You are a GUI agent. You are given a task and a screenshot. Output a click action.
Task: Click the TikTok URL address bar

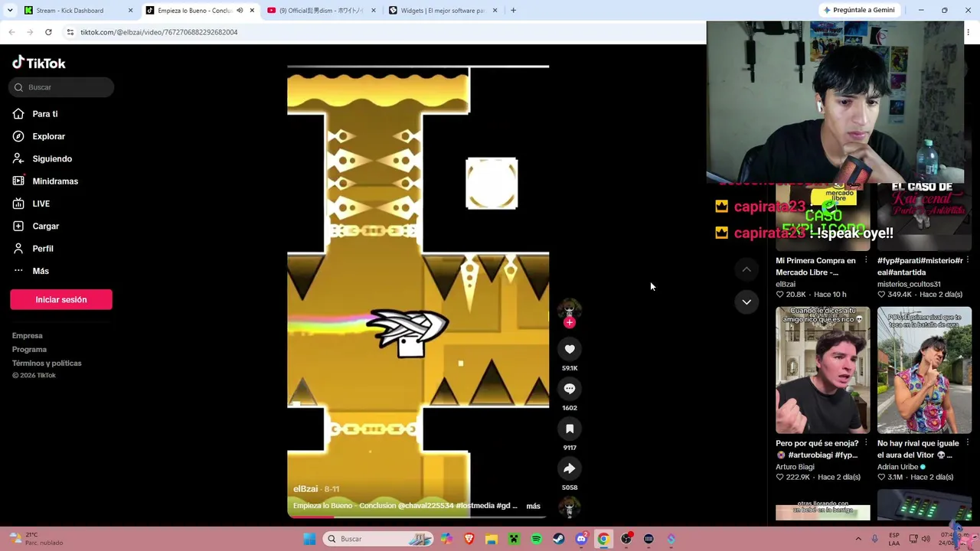coord(383,32)
